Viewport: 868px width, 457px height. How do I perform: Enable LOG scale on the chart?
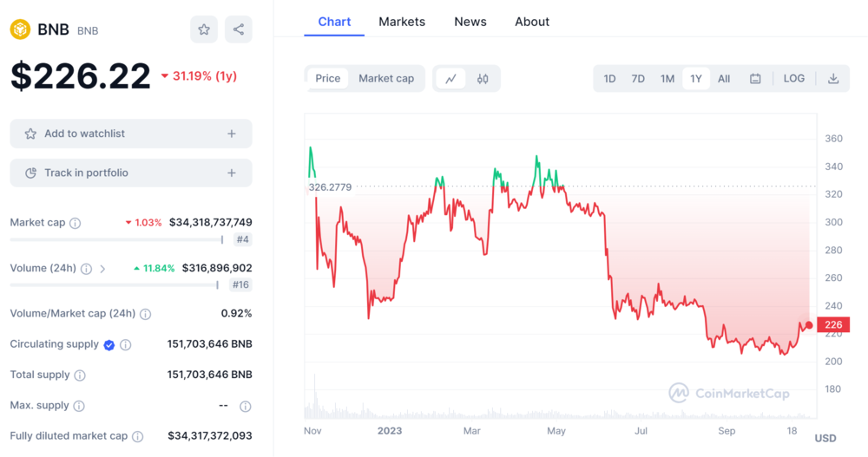(x=794, y=79)
